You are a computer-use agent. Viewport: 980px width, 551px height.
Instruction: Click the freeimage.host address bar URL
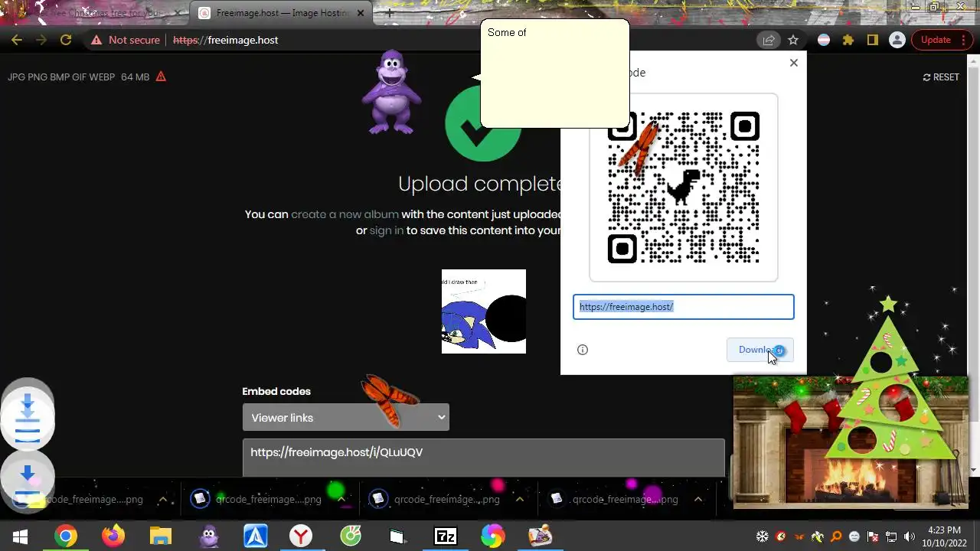tap(226, 40)
